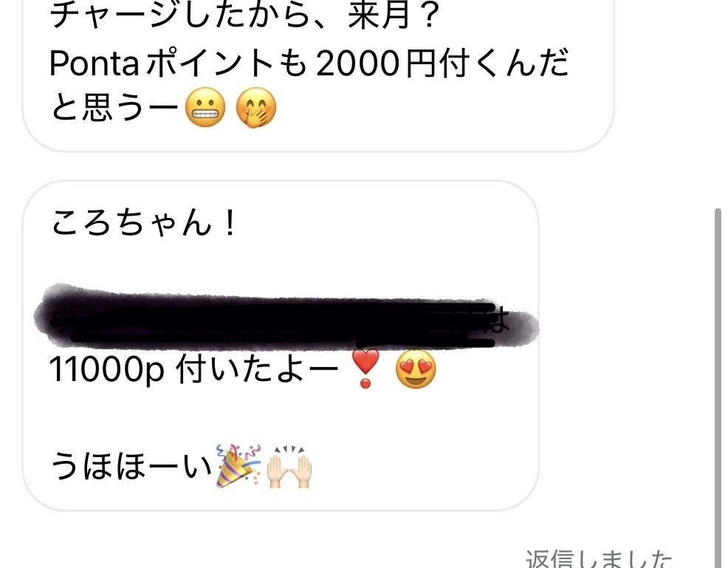Click the heart-eyes face emoji
Screen dimensions: 728x568
click(416, 369)
